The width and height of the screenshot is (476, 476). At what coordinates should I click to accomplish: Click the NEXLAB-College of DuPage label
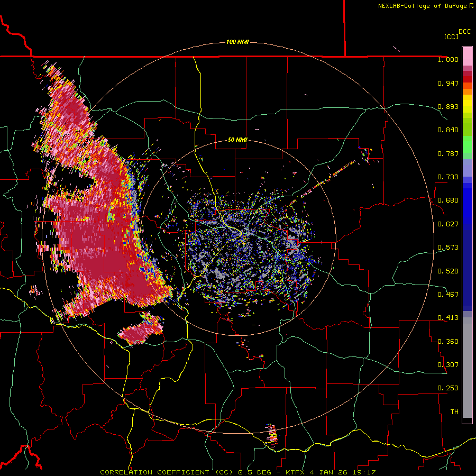click(x=425, y=6)
